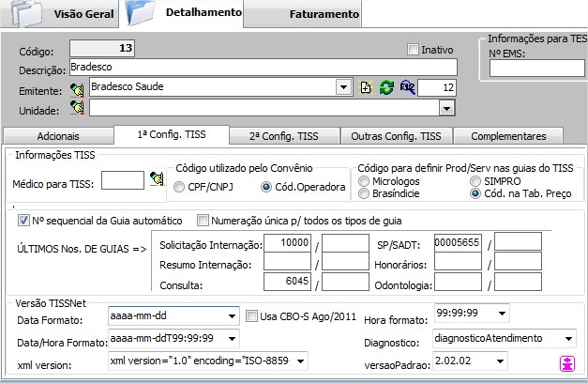The image size is (588, 384).
Task: Select the CPF/CNPJ radio option
Action: [180, 188]
